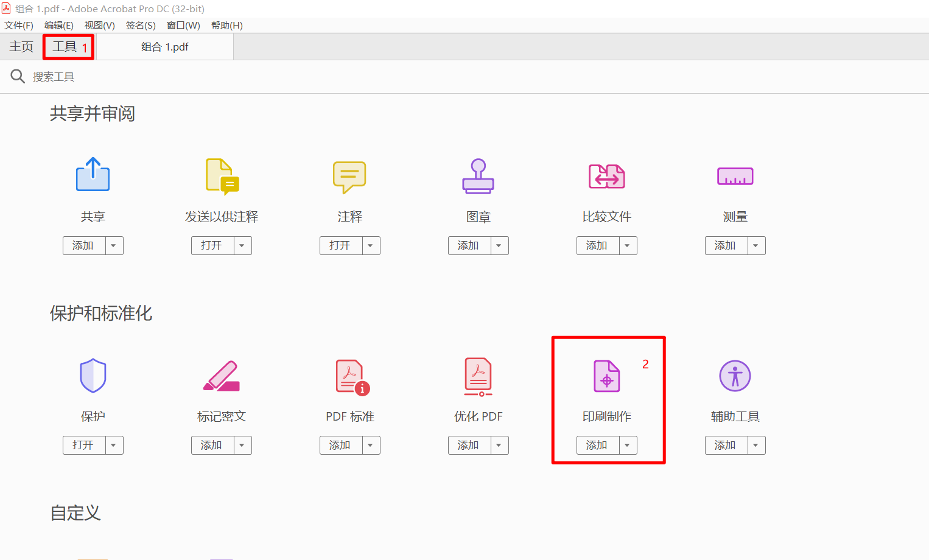Expand the dropdown next to 图章 添加 button
The image size is (929, 560).
[499, 245]
